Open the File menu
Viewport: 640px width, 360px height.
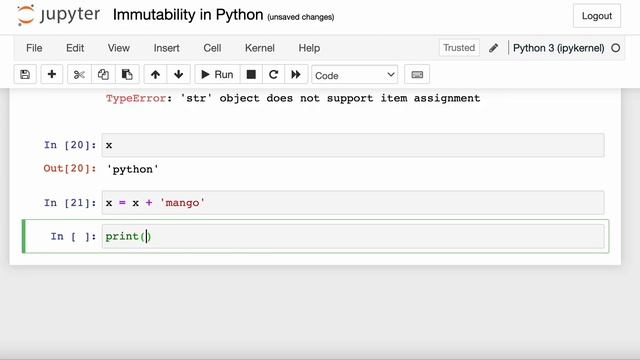click(x=34, y=48)
